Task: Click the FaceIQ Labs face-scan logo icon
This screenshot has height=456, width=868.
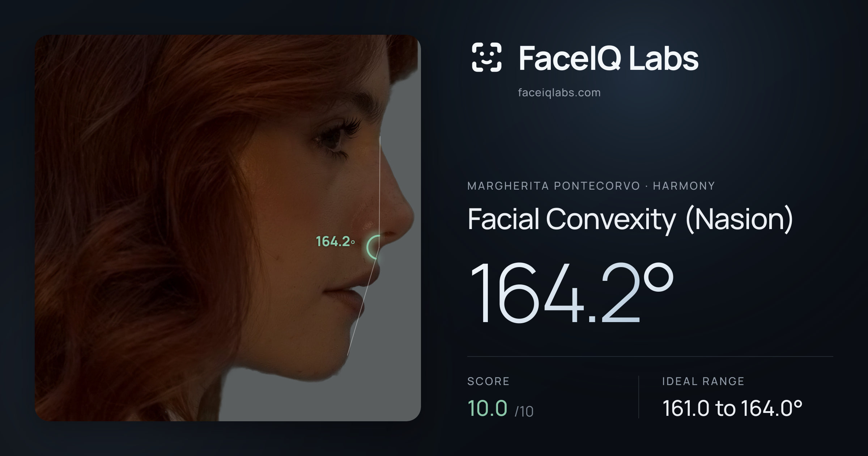Action: coord(486,57)
